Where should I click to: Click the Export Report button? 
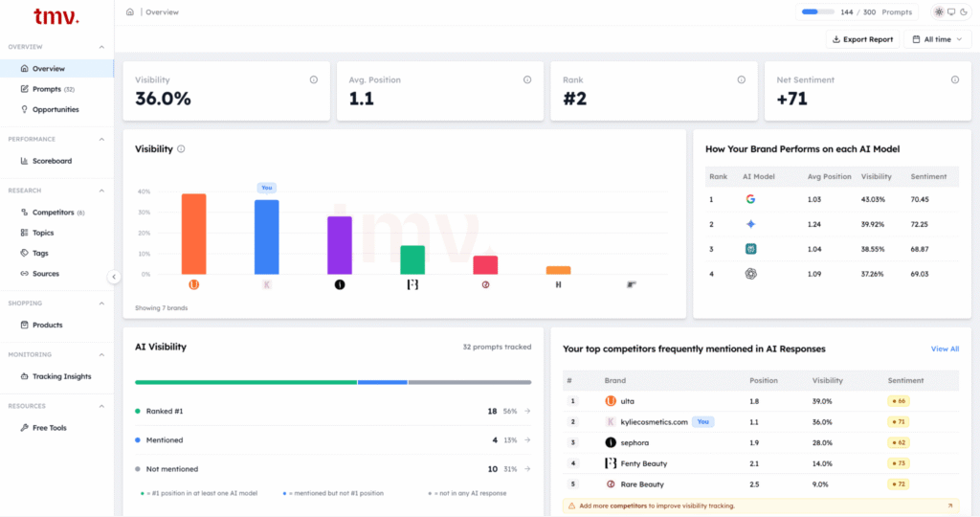pos(862,39)
